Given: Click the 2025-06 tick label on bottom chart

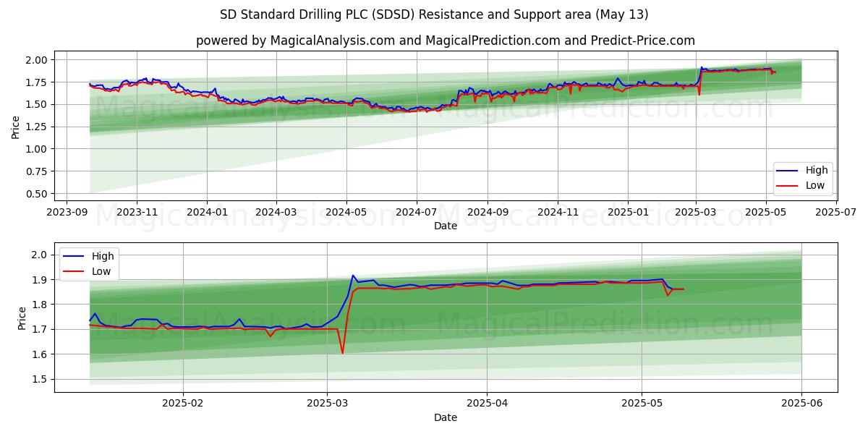Looking at the screenshot, I should click(801, 404).
